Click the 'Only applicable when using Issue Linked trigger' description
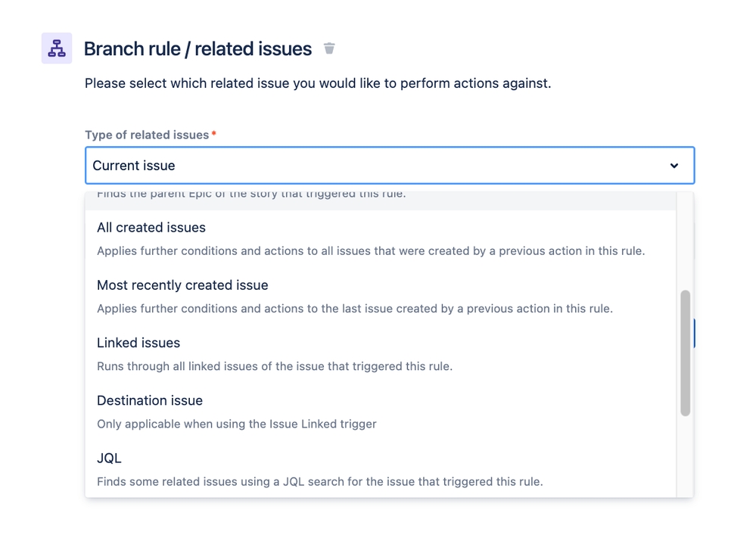Viewport: 756px width, 541px height. coord(236,424)
